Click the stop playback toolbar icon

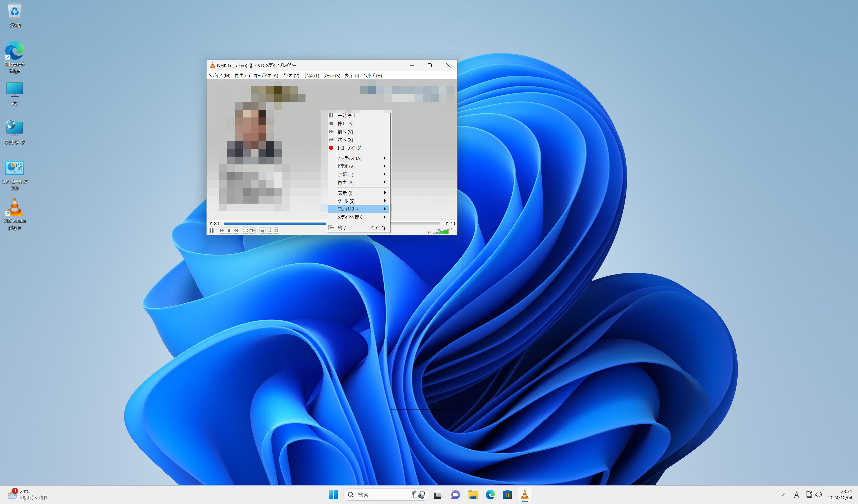[229, 230]
